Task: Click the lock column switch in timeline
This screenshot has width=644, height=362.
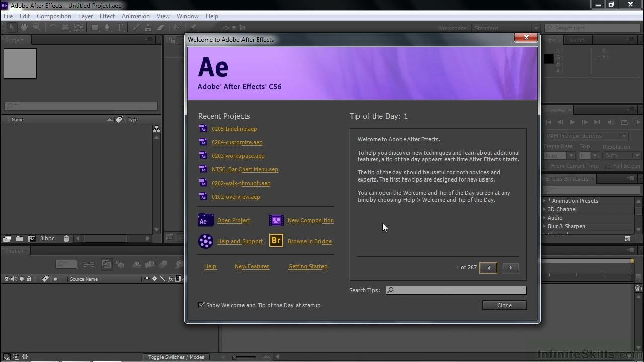Action: [29, 279]
